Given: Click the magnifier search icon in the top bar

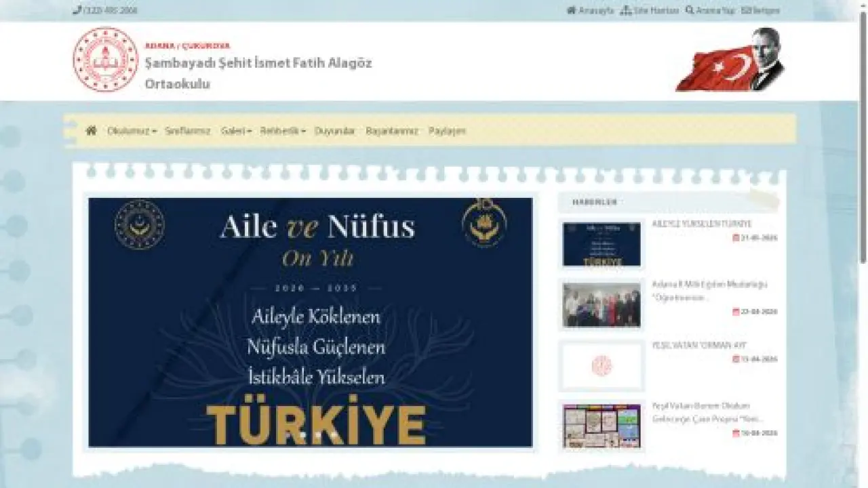Looking at the screenshot, I should [690, 11].
